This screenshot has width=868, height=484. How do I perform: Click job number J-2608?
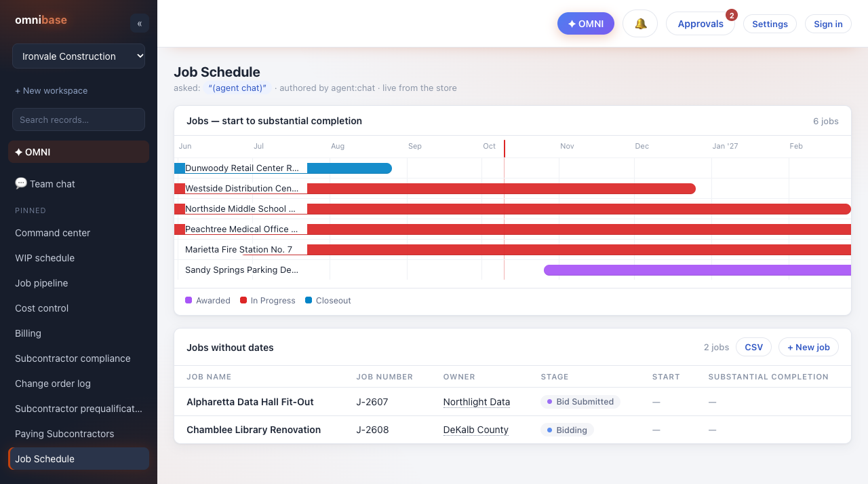point(372,430)
